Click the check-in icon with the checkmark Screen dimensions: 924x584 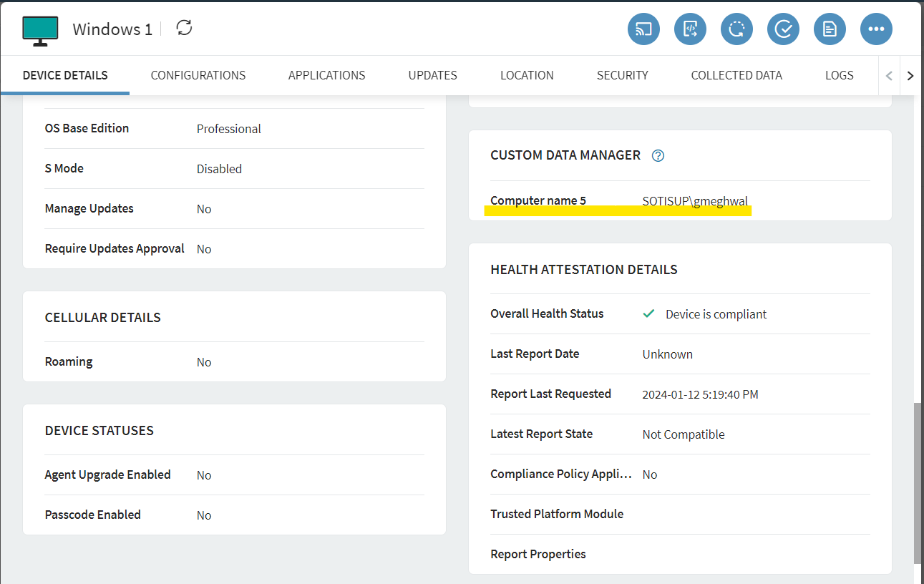pos(783,29)
